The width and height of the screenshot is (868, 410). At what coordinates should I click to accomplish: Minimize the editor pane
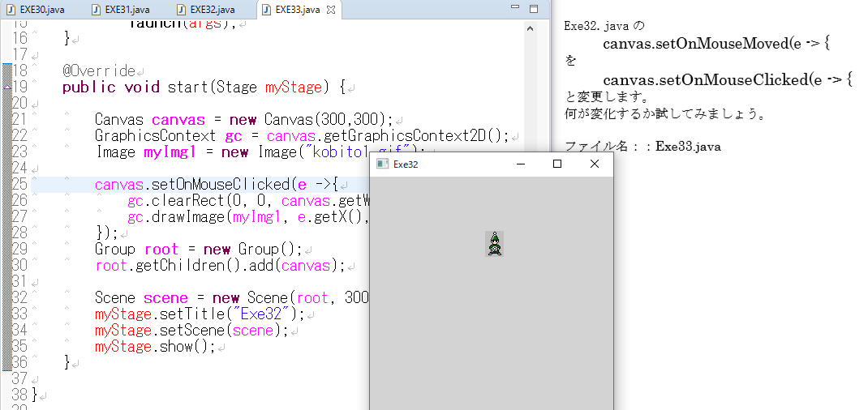[x=515, y=8]
